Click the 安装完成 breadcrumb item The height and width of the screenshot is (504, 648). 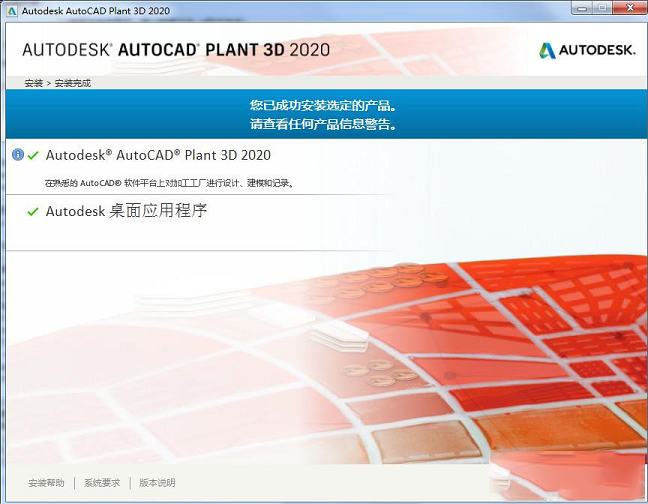72,83
